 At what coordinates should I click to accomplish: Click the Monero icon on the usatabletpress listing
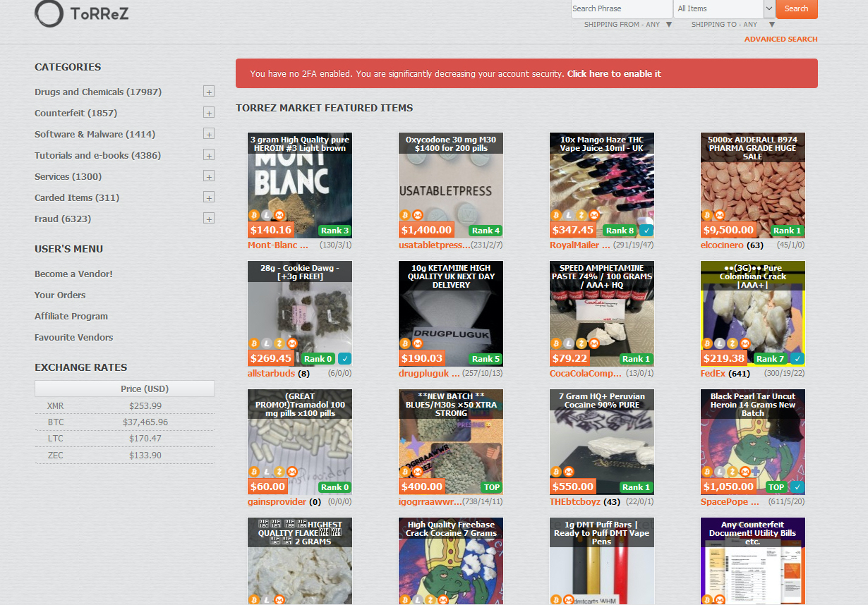[418, 215]
